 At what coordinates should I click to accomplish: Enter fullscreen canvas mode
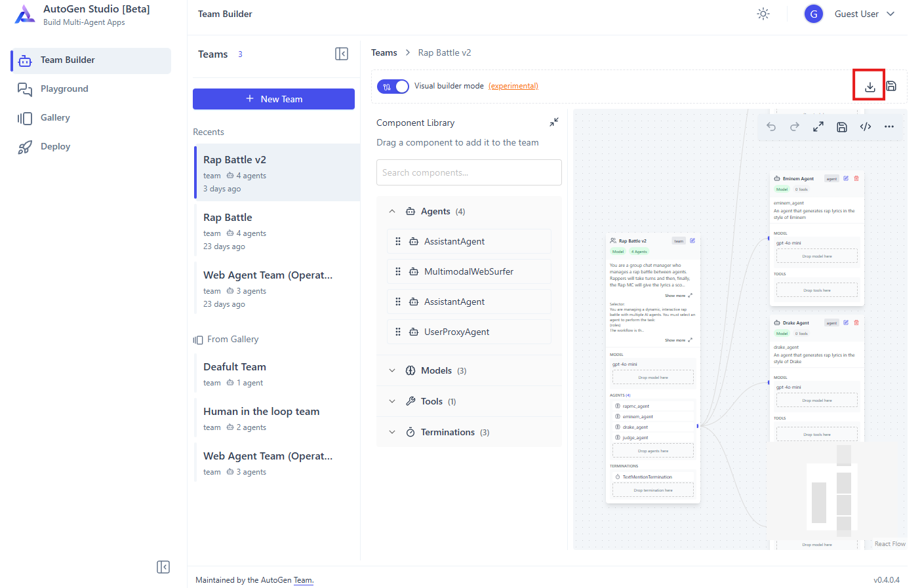(818, 127)
